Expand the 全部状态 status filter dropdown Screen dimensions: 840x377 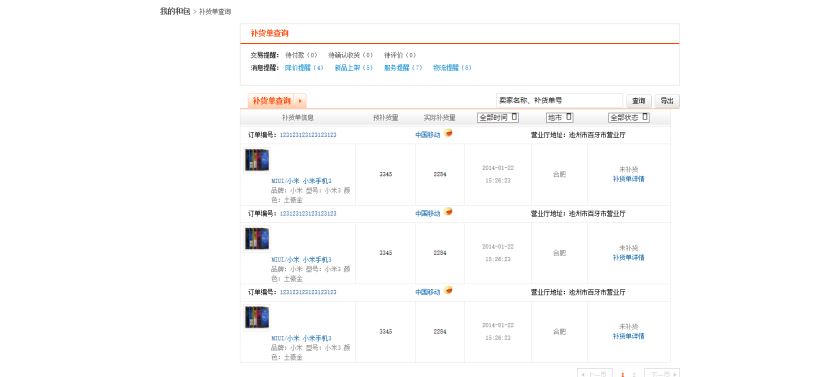pyautogui.click(x=628, y=117)
